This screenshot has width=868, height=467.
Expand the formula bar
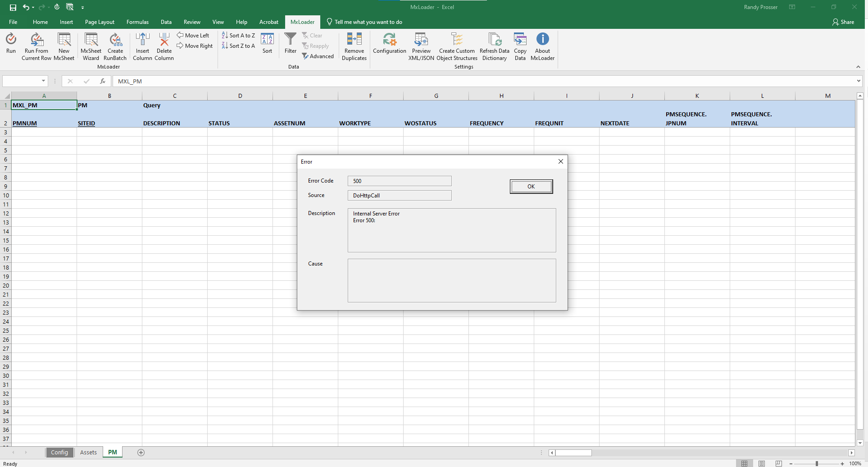[858, 81]
